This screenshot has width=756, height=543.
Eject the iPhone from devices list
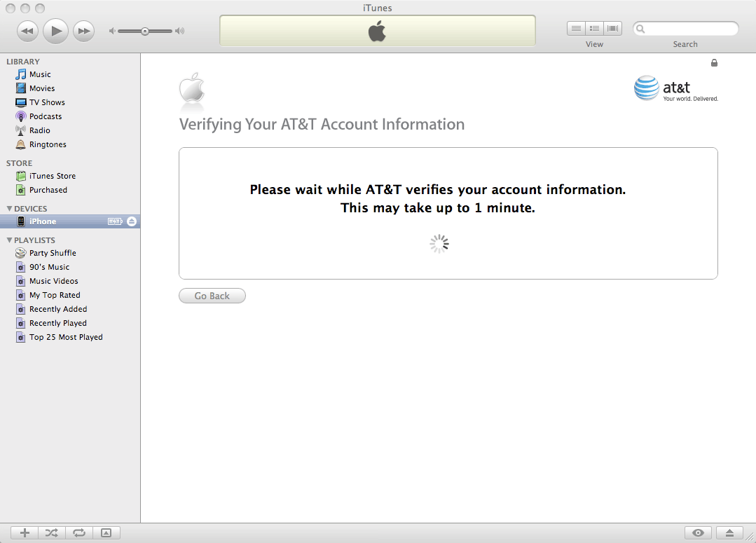click(132, 221)
